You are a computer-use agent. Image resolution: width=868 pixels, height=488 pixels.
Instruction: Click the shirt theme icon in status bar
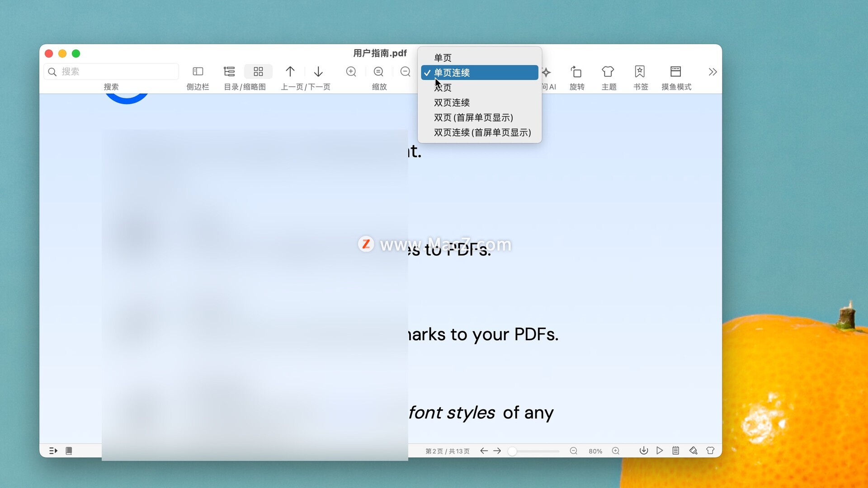(710, 450)
